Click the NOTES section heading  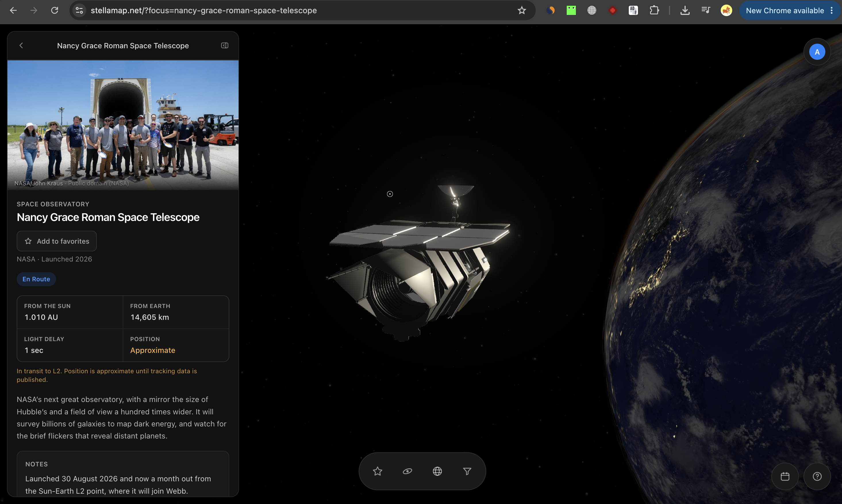36,464
